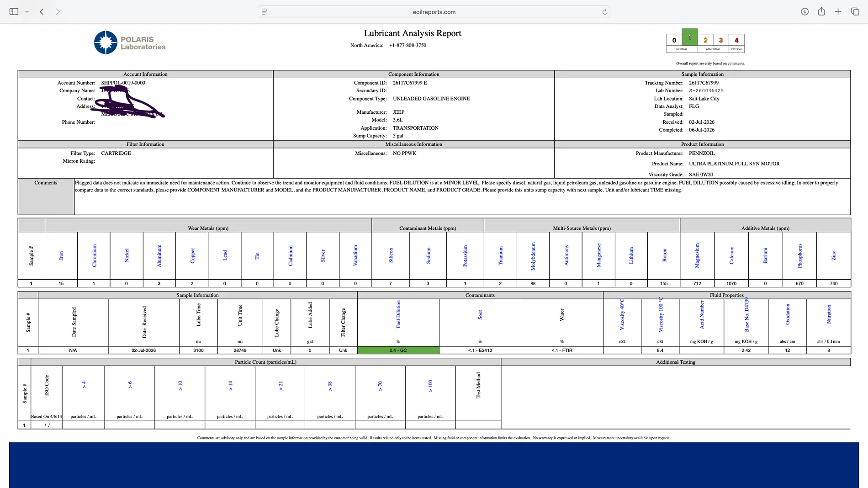The image size is (868, 488).
Task: Show downloads with the download icon
Action: coord(805,11)
